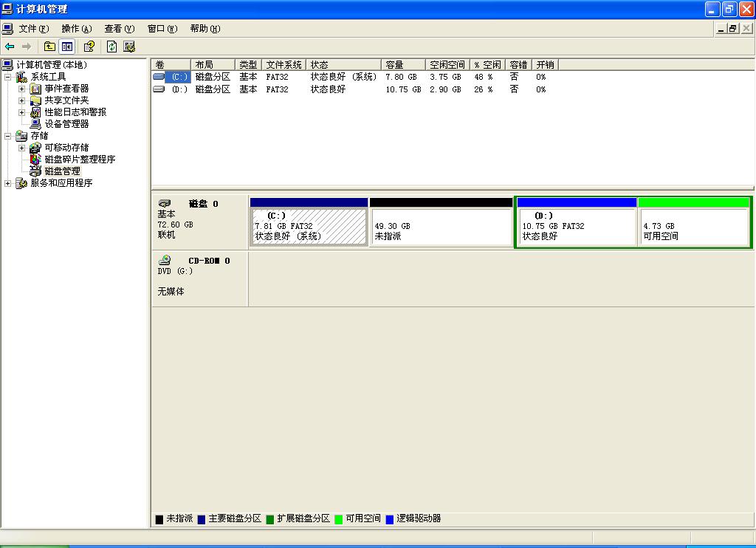Screen dimensions: 756x548
Task: Expand the 性能日志和警报 tree node
Action: click(21, 112)
